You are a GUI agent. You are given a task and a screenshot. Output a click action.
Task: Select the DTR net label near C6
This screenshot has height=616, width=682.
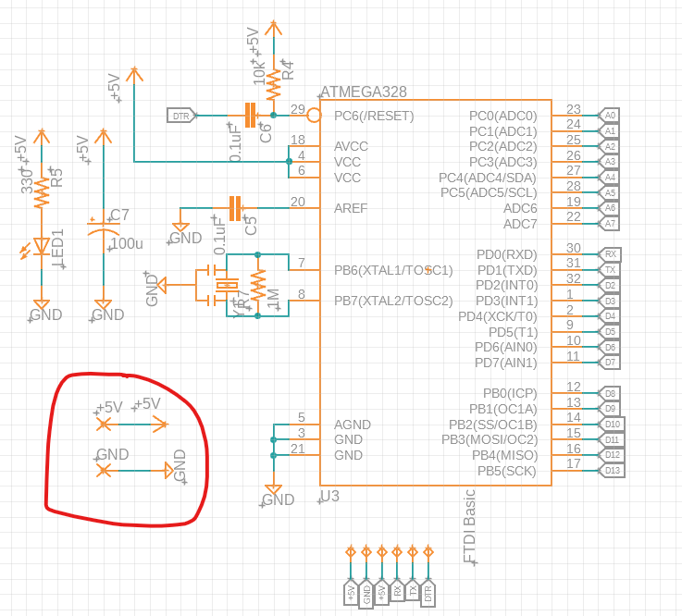[x=180, y=116]
